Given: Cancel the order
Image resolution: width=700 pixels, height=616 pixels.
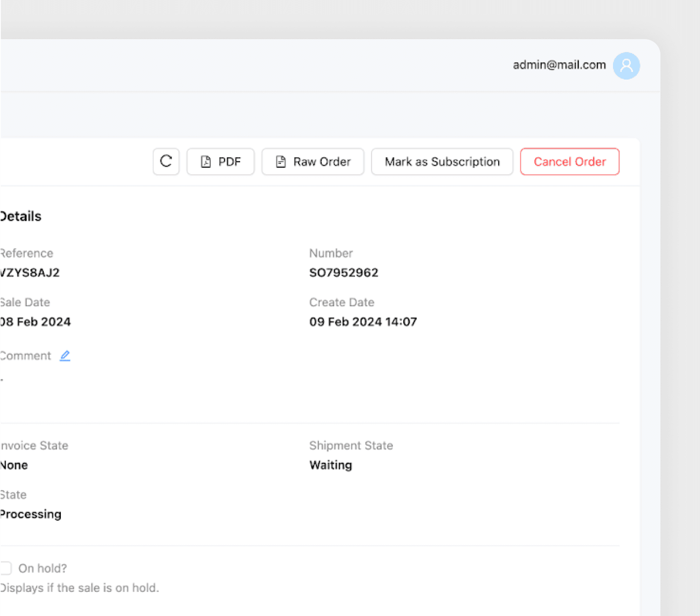Looking at the screenshot, I should (x=569, y=161).
